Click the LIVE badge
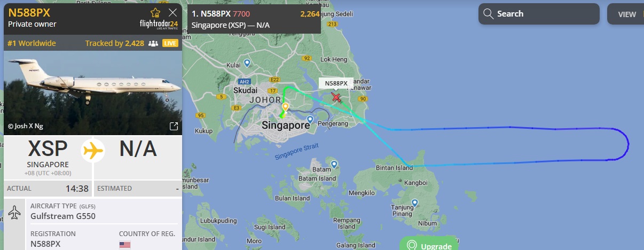Image resolution: width=644 pixels, height=250 pixels. (x=170, y=43)
